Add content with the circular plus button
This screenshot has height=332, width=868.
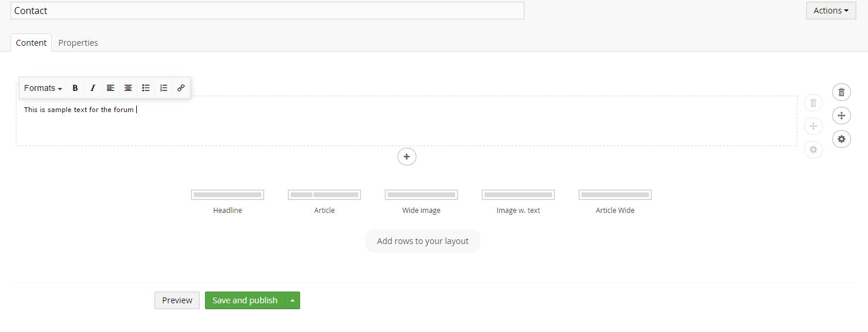tap(407, 157)
